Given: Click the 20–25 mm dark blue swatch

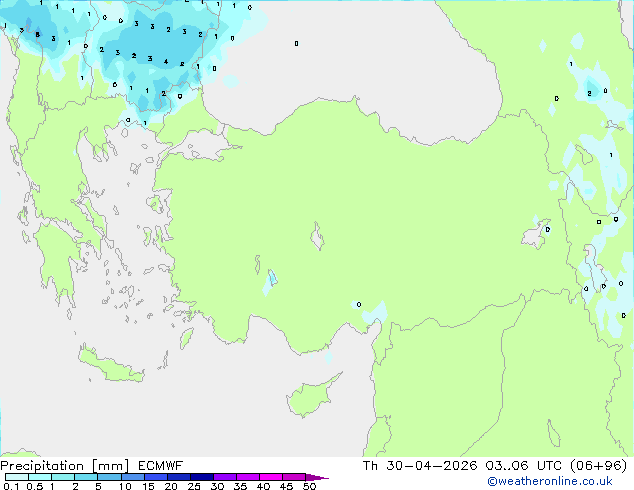Looking at the screenshot, I should (178, 477).
